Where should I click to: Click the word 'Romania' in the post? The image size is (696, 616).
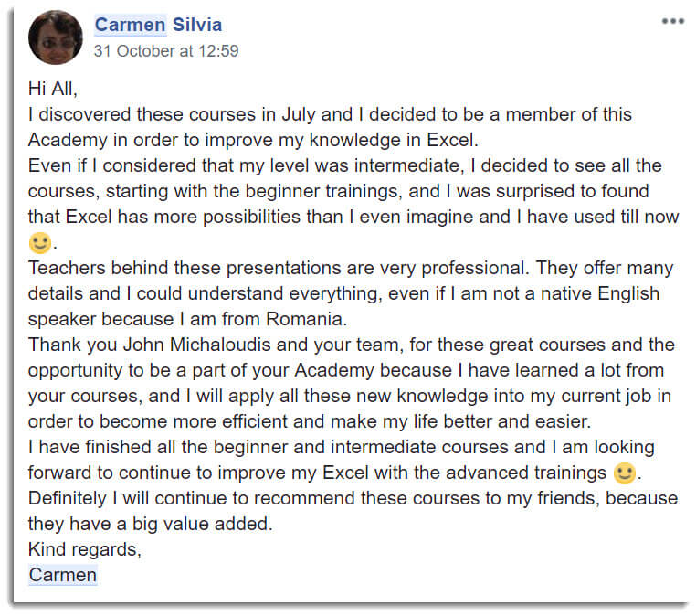tap(306, 319)
